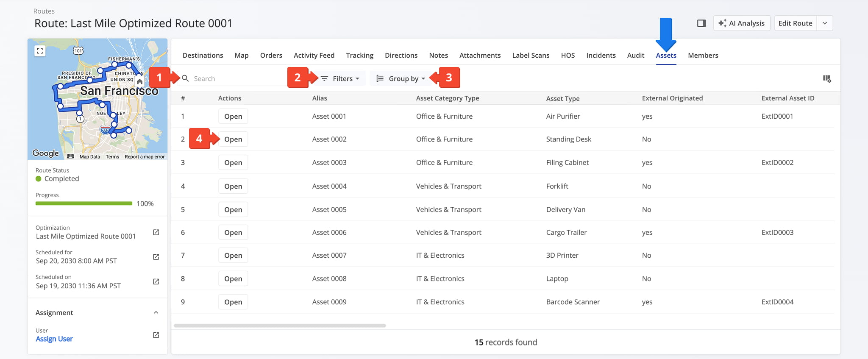Click the Alias column header
868x359 pixels.
320,98
